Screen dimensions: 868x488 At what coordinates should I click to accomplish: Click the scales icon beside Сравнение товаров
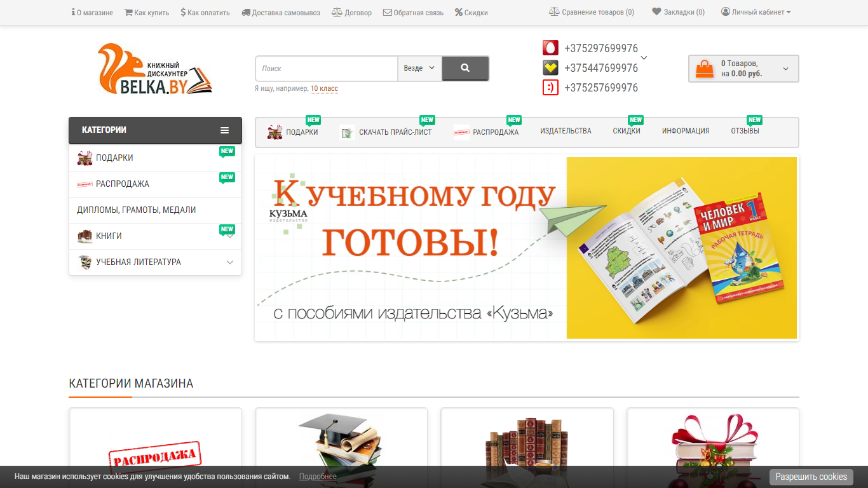point(554,12)
